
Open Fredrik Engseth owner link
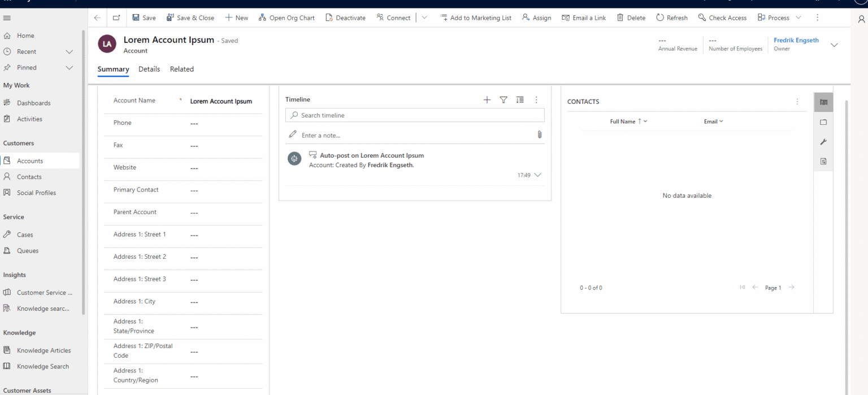(796, 40)
